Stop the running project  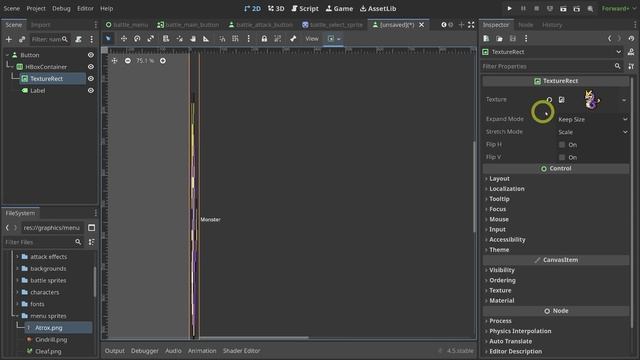(536, 8)
